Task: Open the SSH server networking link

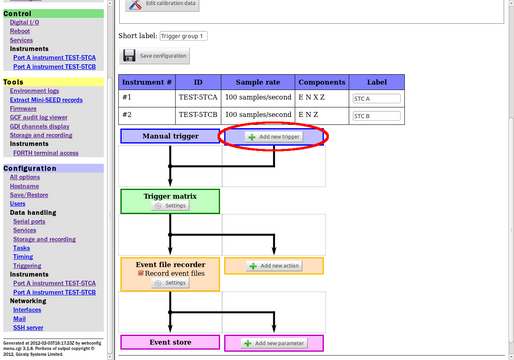Action: click(x=28, y=328)
